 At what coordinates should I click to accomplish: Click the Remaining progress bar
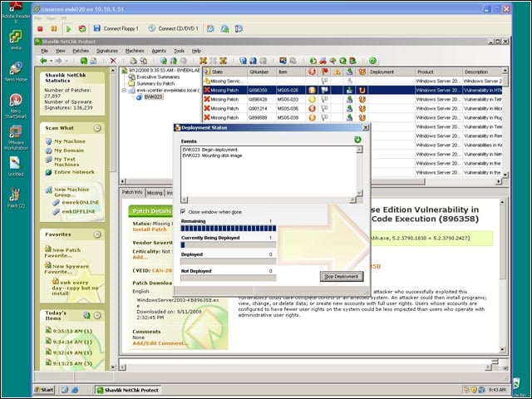229,229
